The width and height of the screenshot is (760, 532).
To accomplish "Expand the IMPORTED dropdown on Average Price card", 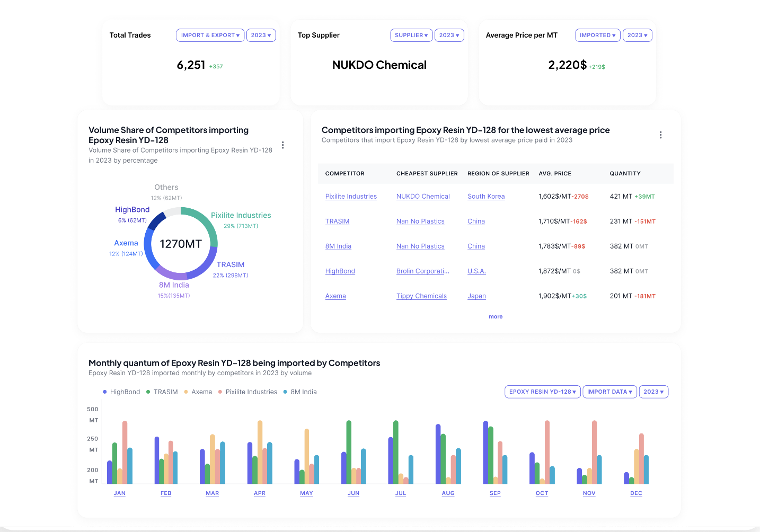I will click(x=597, y=35).
